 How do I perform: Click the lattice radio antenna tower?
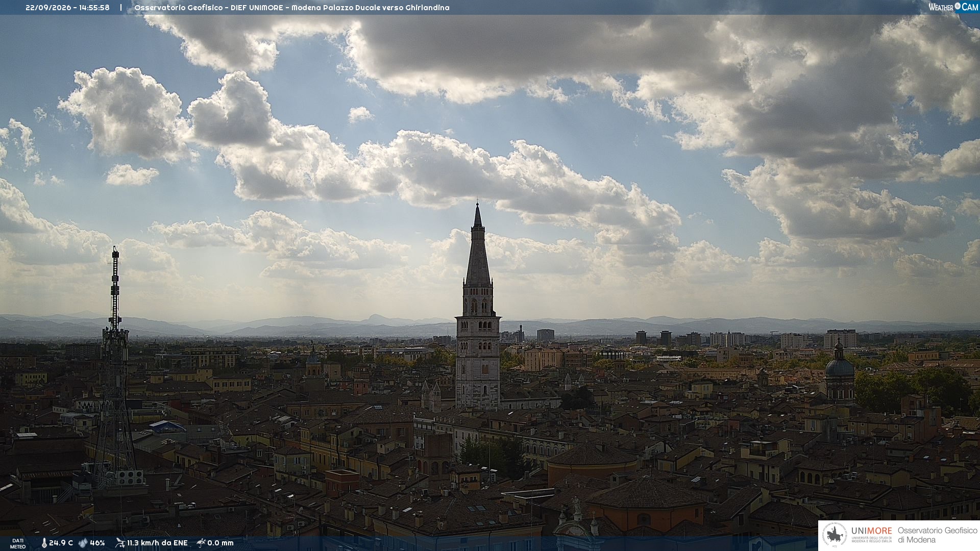pyautogui.click(x=115, y=367)
